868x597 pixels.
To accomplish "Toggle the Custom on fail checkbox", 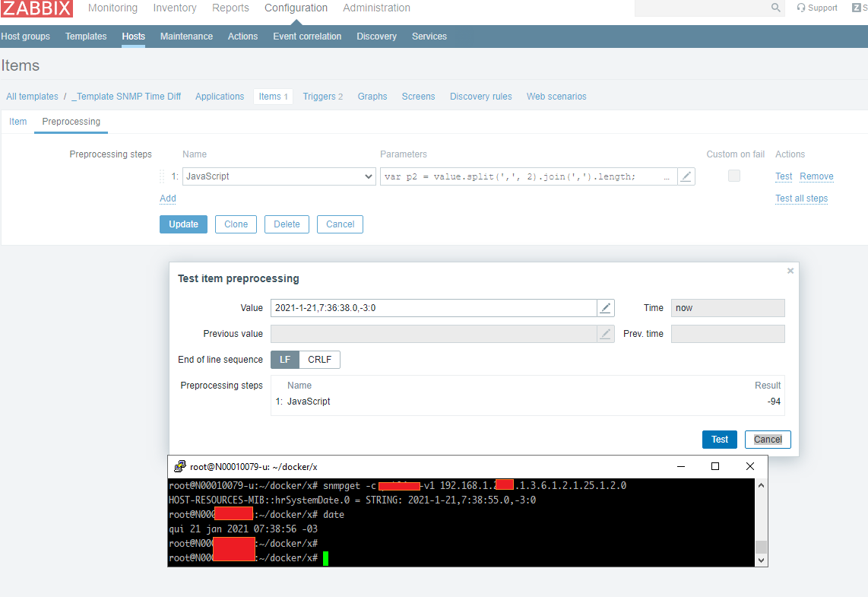I will tap(734, 176).
